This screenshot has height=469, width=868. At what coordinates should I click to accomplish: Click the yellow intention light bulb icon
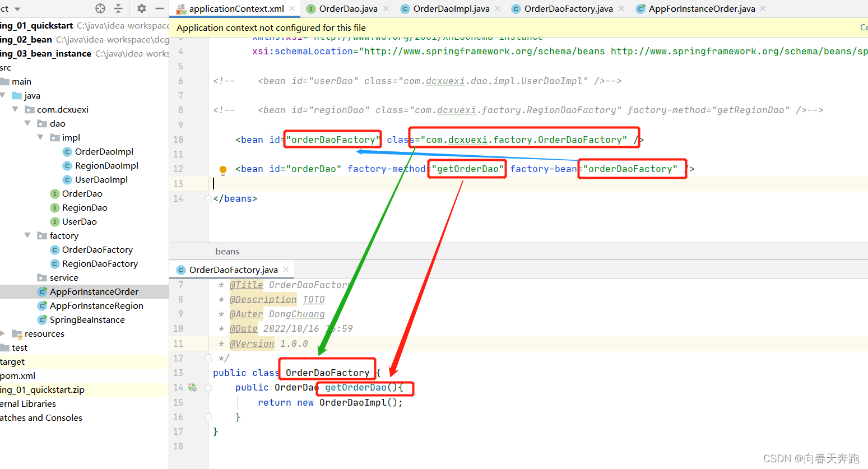click(x=222, y=170)
